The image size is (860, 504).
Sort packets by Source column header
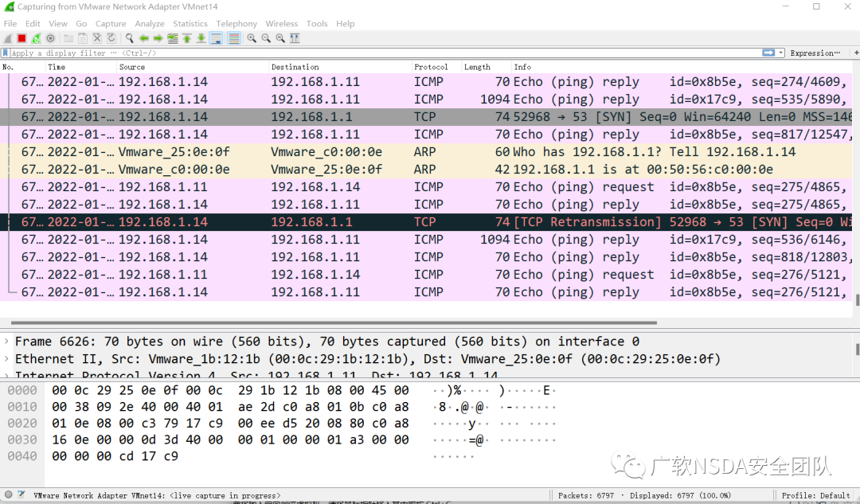(193, 67)
